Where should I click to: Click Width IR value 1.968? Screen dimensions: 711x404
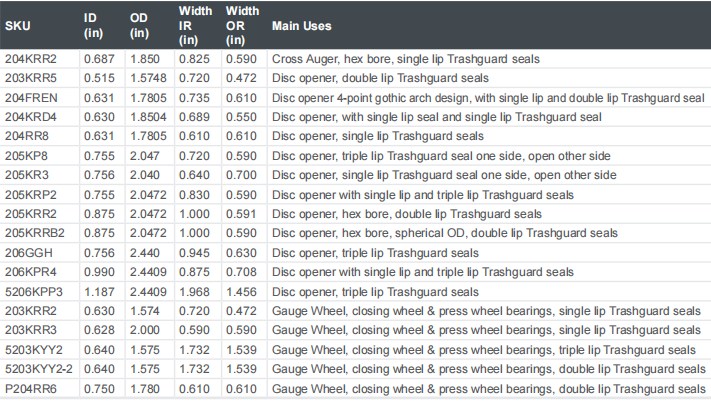[194, 292]
